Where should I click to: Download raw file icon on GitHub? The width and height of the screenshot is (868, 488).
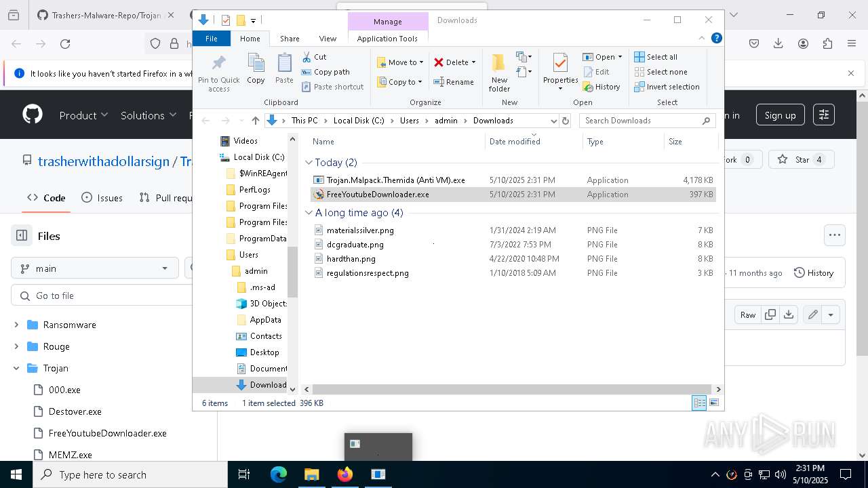(x=788, y=314)
